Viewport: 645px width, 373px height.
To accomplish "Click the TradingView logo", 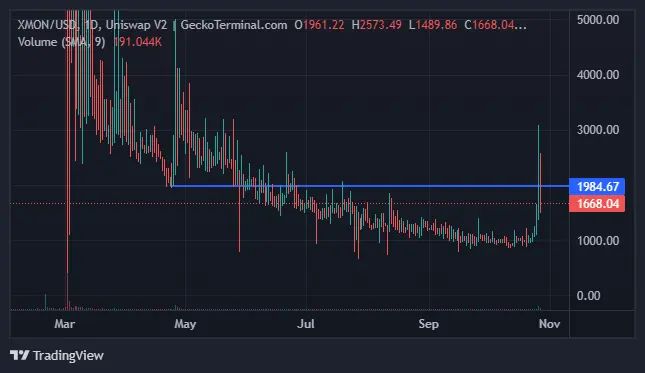I will (x=19, y=355).
